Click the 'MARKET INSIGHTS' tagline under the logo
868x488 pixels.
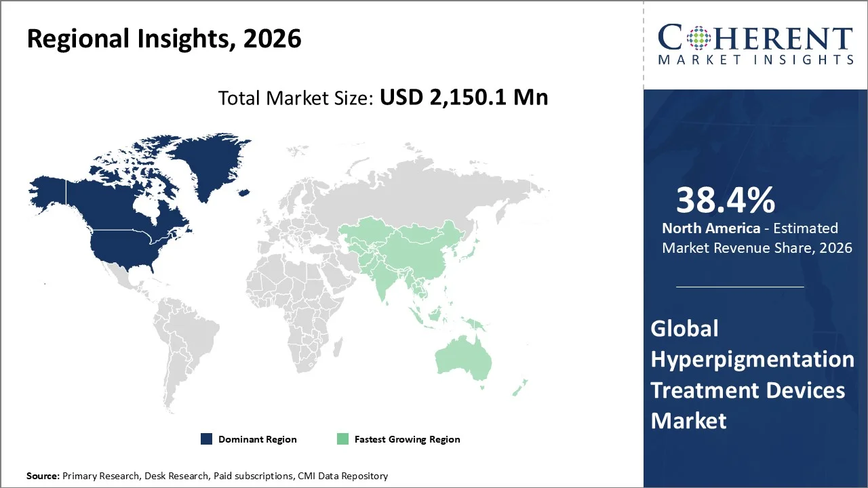[x=755, y=60]
